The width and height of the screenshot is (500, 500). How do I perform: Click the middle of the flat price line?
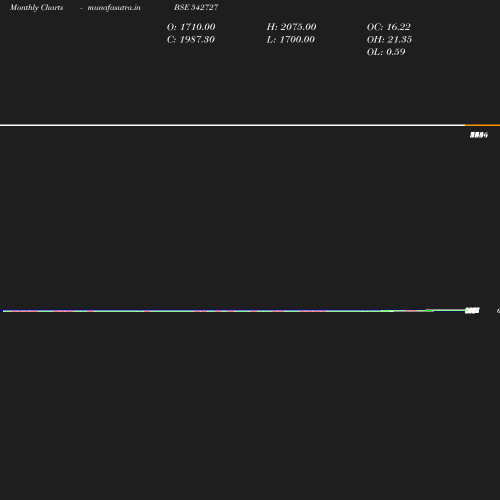point(233,311)
